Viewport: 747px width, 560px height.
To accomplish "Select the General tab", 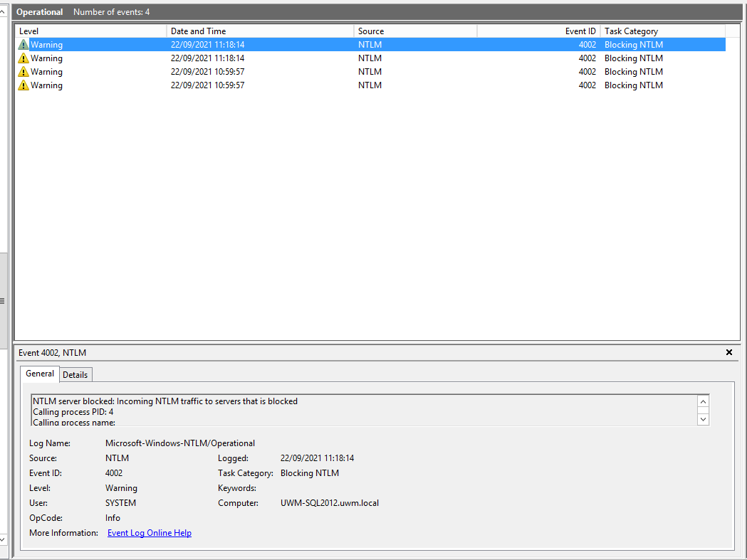I will (39, 374).
